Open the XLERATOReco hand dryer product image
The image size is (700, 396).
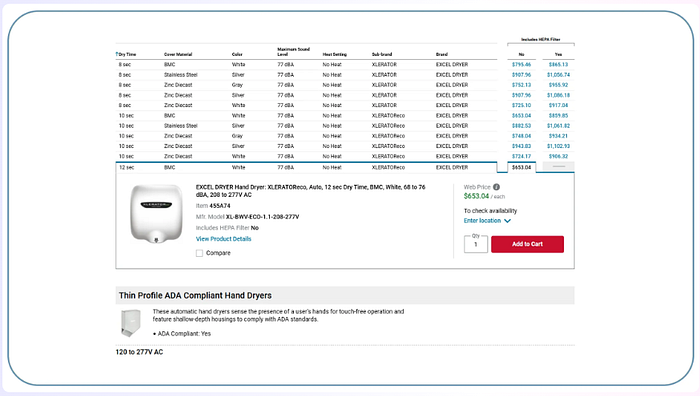pyautogui.click(x=156, y=214)
